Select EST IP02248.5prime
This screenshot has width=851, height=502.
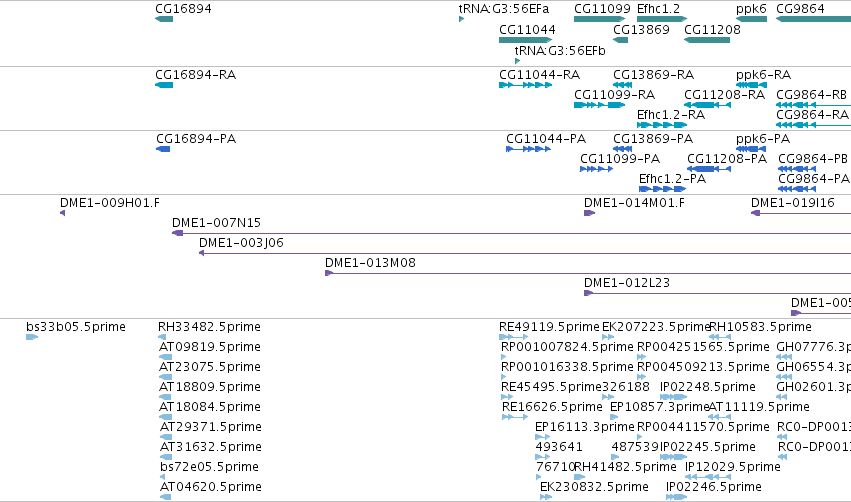coord(708,387)
